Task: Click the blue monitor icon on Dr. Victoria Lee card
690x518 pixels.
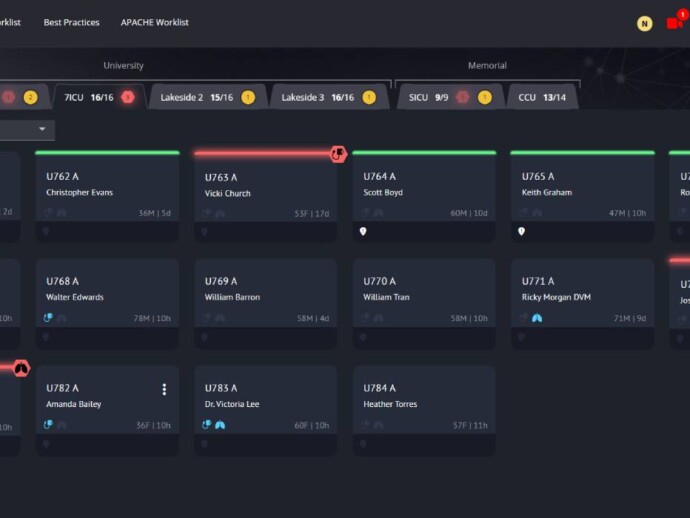Action: pyautogui.click(x=206, y=425)
